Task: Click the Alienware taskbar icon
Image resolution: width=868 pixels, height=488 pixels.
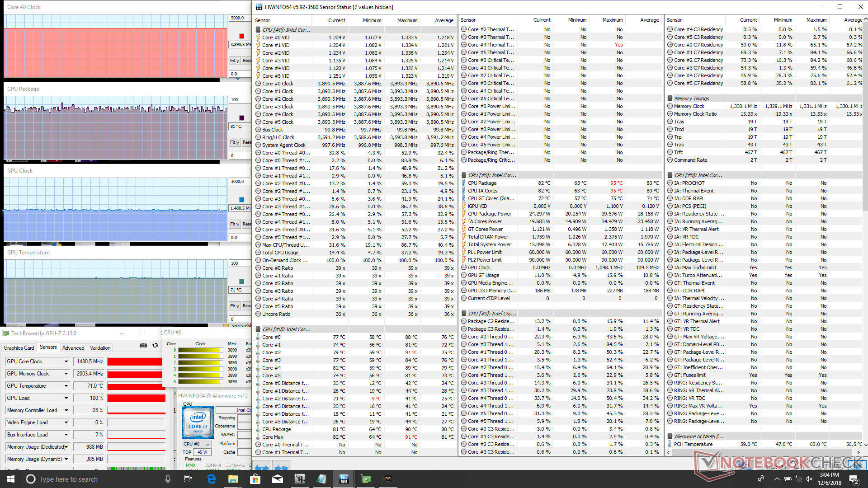Action: click(x=388, y=479)
